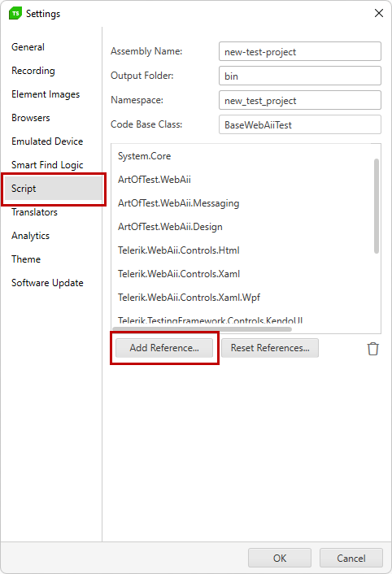Viewport: 392px width, 574px height.
Task: Open the General settings tab
Action: tap(28, 47)
